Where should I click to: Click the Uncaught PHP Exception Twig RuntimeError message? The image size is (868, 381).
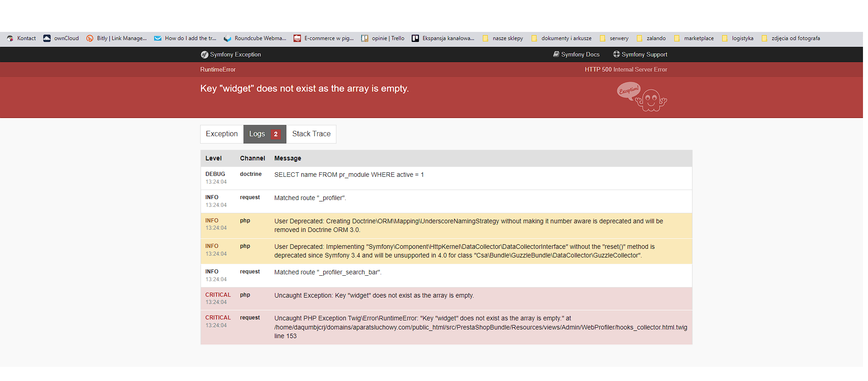(x=481, y=327)
